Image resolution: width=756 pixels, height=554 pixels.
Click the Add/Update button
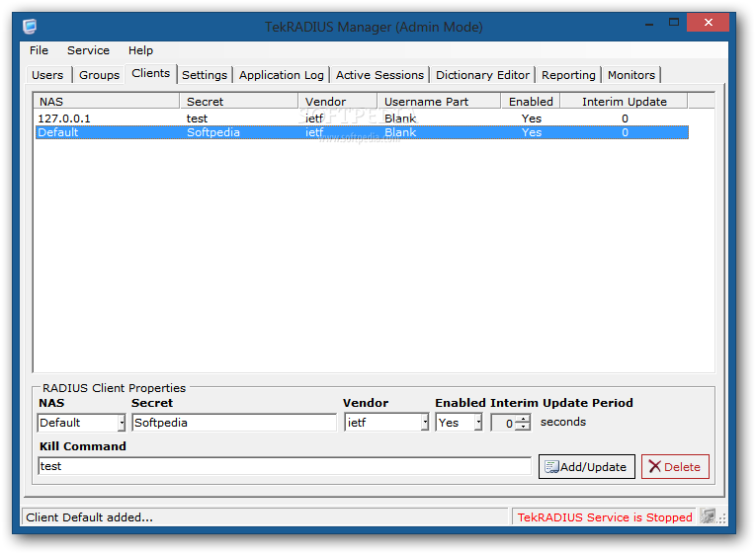pos(586,466)
